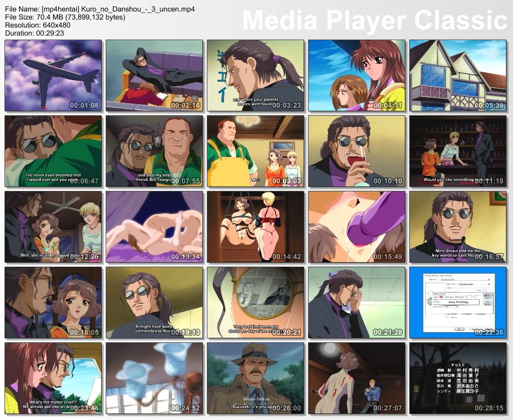
Task: Click the house exterior thumbnail at 00:05:39
Action: tap(458, 76)
